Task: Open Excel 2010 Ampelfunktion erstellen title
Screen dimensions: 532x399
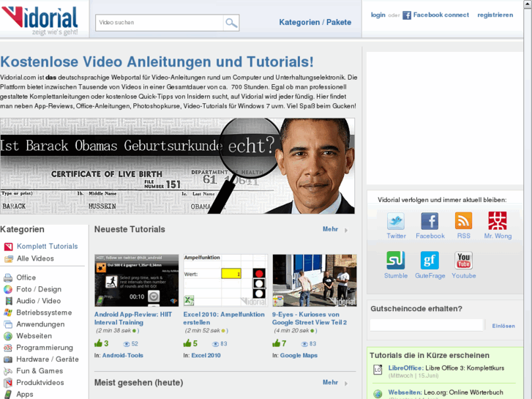Action: pos(224,318)
